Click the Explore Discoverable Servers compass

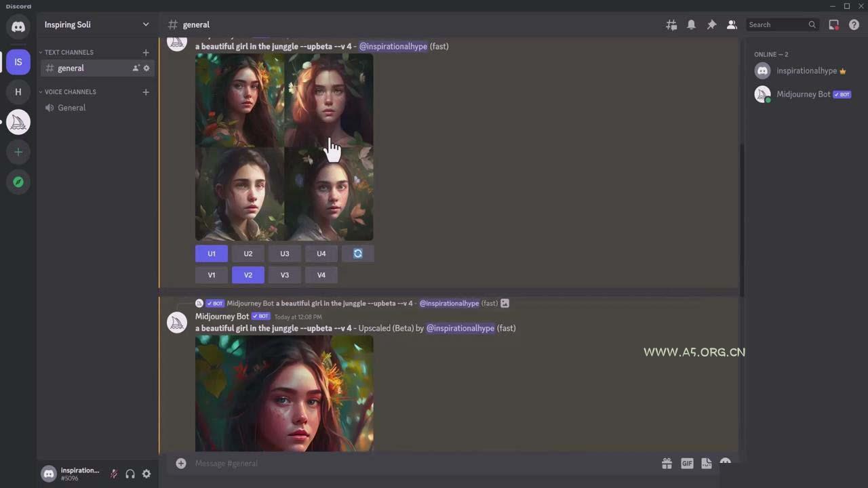18,182
